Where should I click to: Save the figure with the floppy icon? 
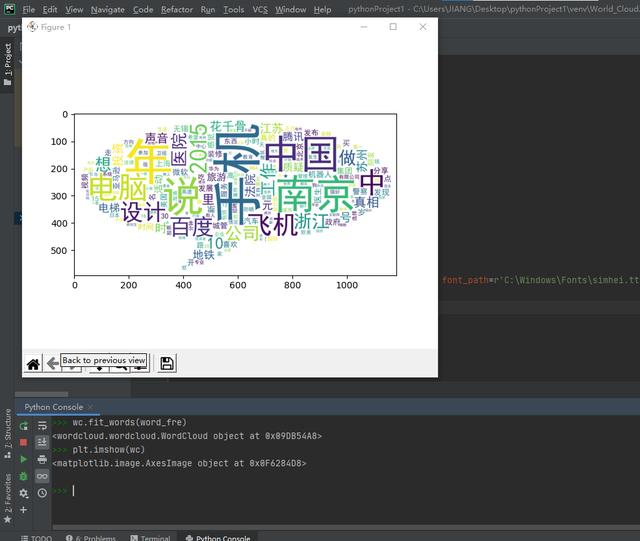click(167, 363)
